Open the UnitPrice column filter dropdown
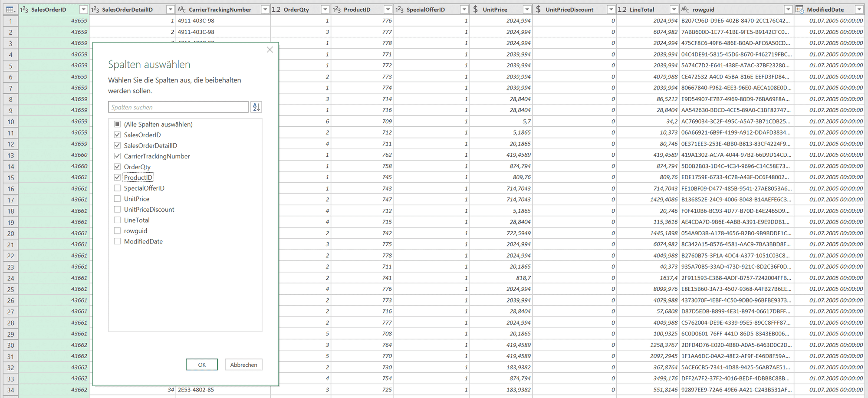This screenshot has height=398, width=868. [527, 10]
